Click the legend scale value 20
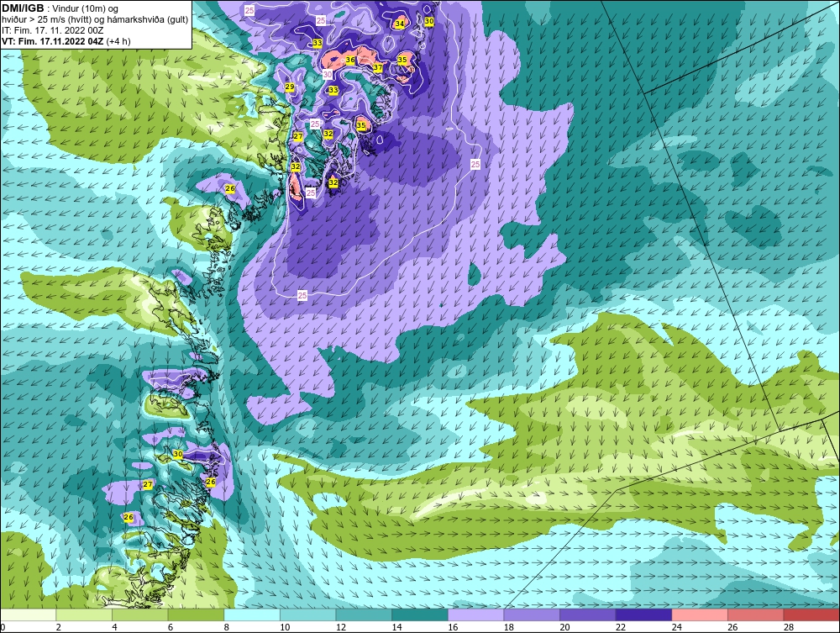Screen dimensions: 840x633 click(564, 627)
